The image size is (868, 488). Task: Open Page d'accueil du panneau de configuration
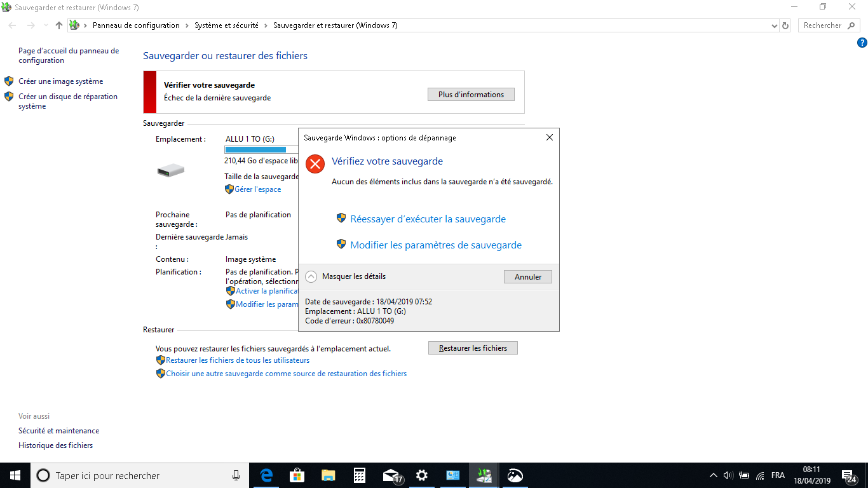pos(68,55)
